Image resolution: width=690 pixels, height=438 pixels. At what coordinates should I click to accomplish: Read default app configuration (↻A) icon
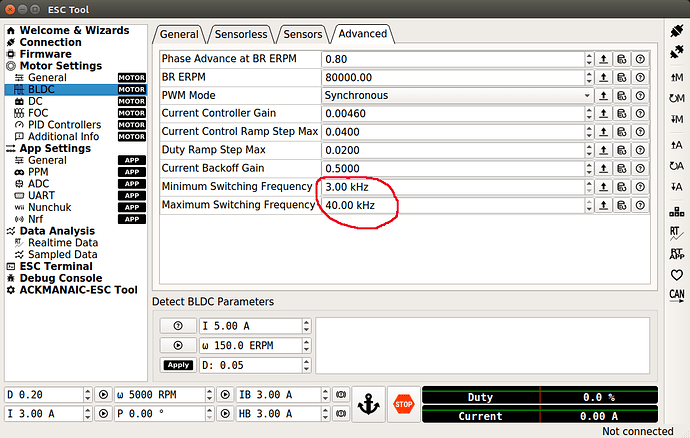[676, 166]
